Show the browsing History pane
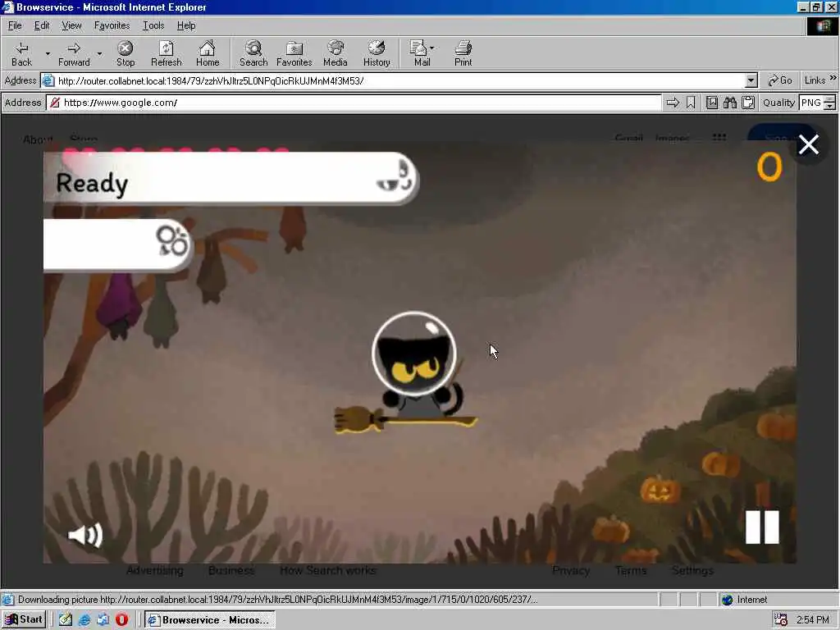This screenshot has height=630, width=840. pos(377,54)
